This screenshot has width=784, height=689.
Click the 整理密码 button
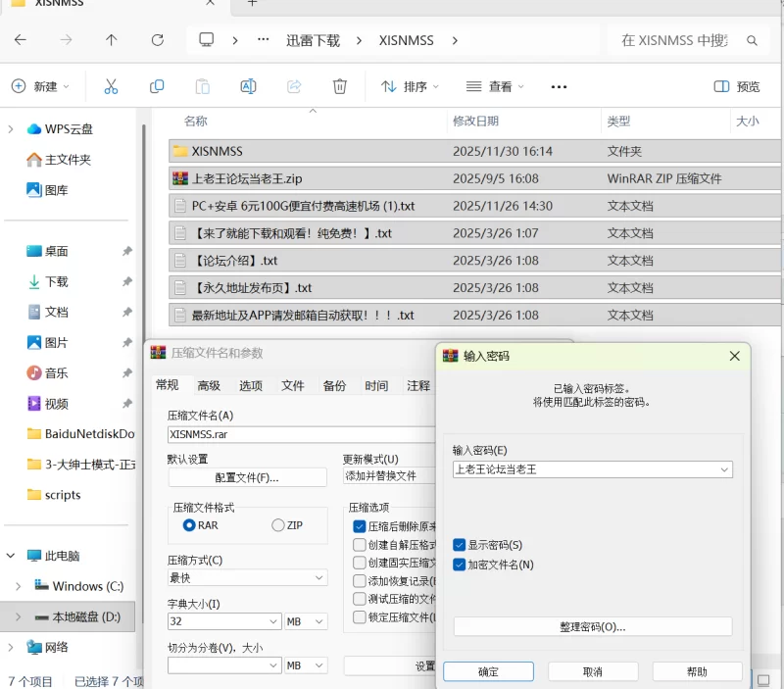(x=592, y=626)
